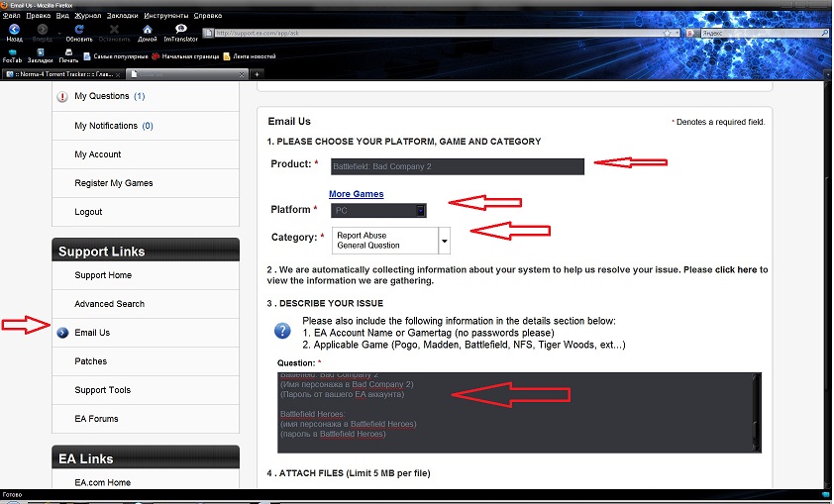Expand the Platform dropdown showing PC

coord(420,210)
